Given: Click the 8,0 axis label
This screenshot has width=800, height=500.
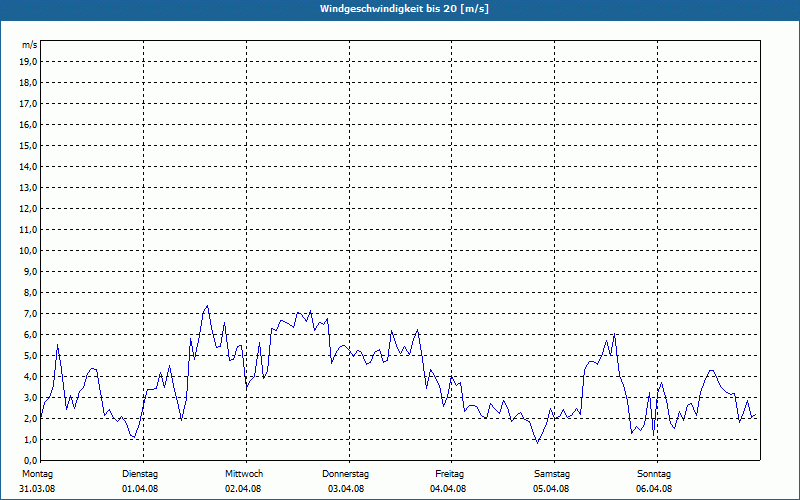Looking at the screenshot, I should pyautogui.click(x=30, y=292).
